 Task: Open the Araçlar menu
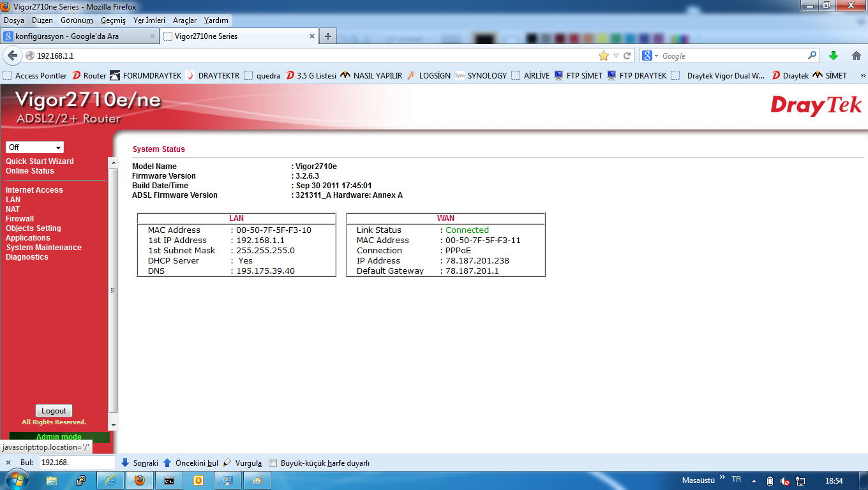(184, 20)
